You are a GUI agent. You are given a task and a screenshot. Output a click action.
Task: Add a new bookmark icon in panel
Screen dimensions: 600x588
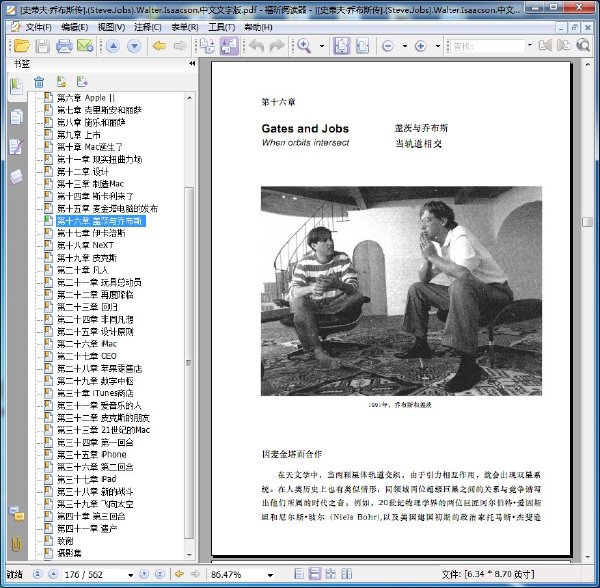click(61, 81)
